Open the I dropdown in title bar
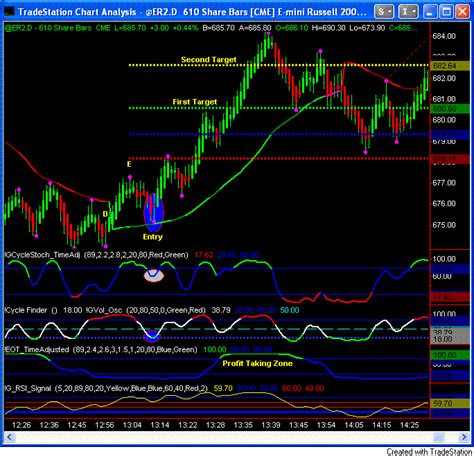The image size is (474, 456). click(408, 12)
